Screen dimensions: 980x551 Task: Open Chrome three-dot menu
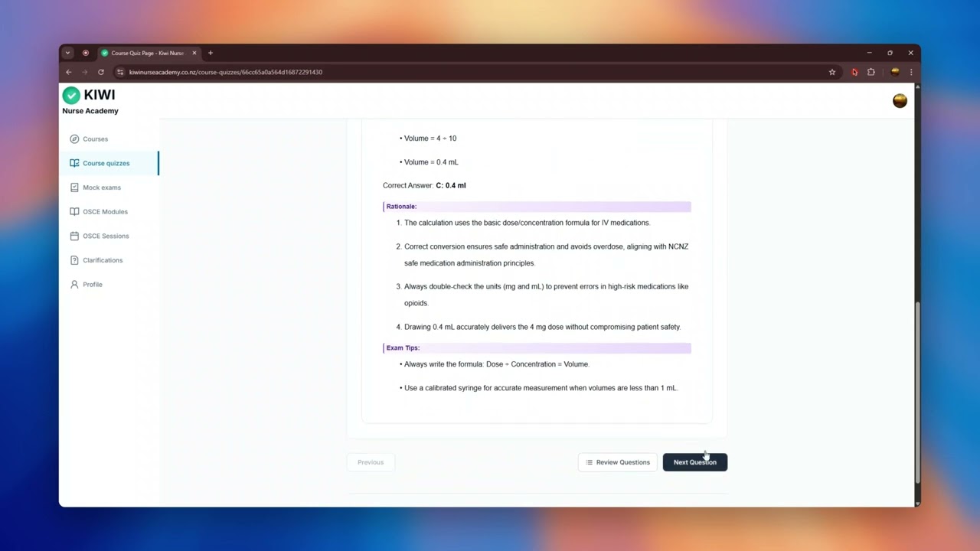[910, 72]
